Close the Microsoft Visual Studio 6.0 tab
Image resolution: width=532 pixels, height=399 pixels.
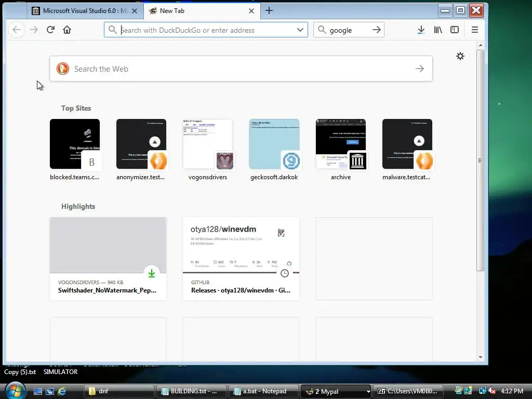tap(135, 11)
